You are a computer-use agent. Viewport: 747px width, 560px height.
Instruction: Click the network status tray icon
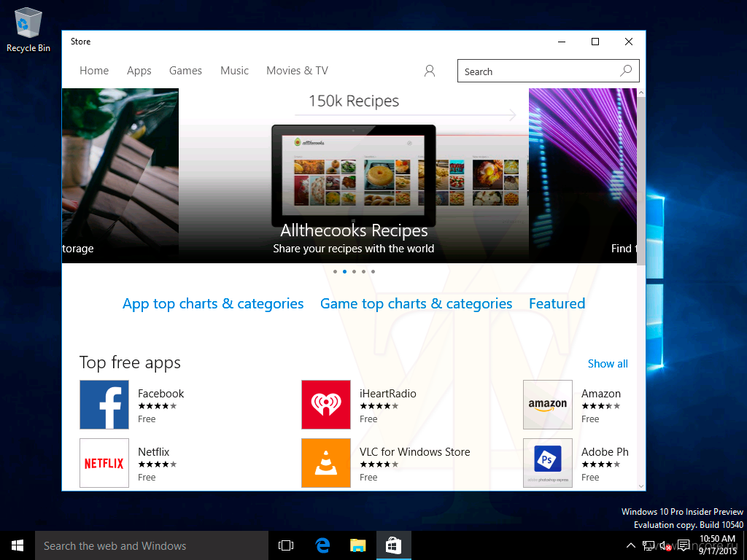(x=648, y=545)
